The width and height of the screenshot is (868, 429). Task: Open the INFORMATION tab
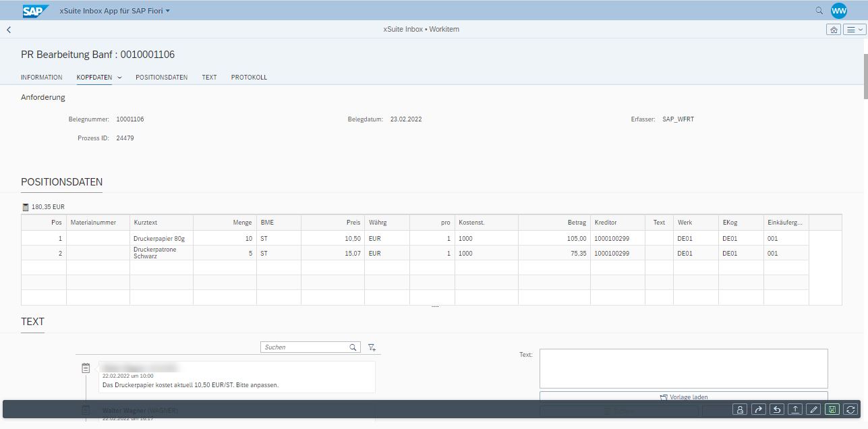tap(41, 77)
